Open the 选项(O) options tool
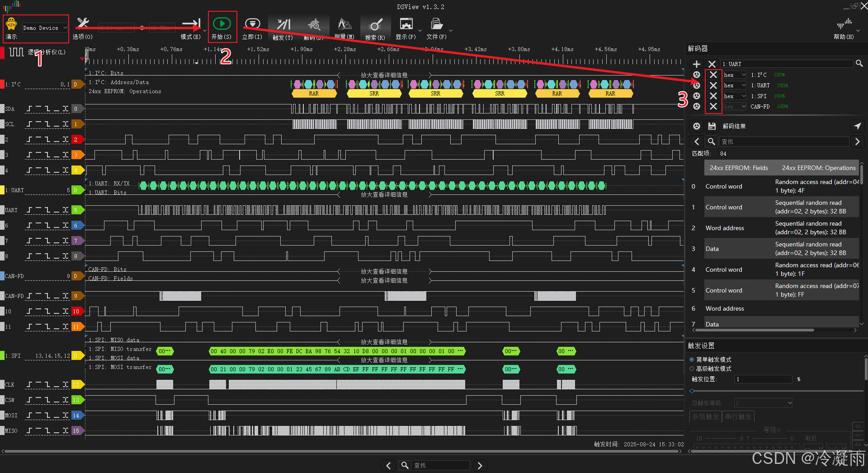The image size is (868, 473). pos(83,28)
